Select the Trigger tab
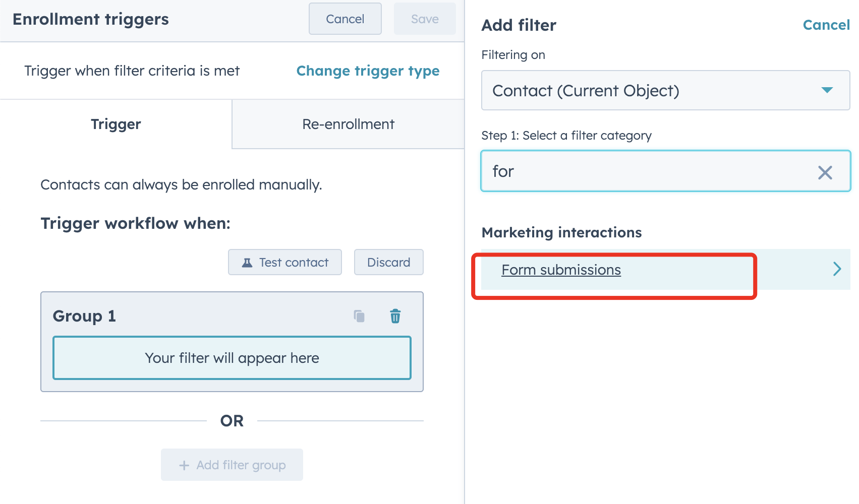This screenshot has width=859, height=504. (116, 124)
